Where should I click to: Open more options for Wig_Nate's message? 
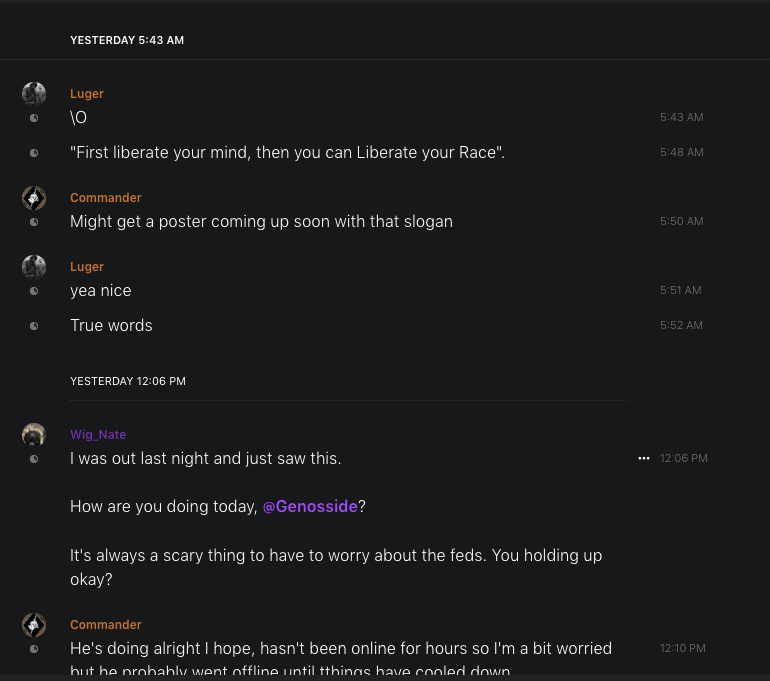coord(644,458)
